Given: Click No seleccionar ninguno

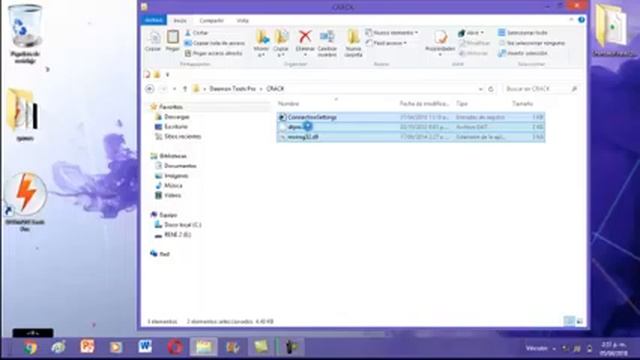Looking at the screenshot, I should coord(531,43).
